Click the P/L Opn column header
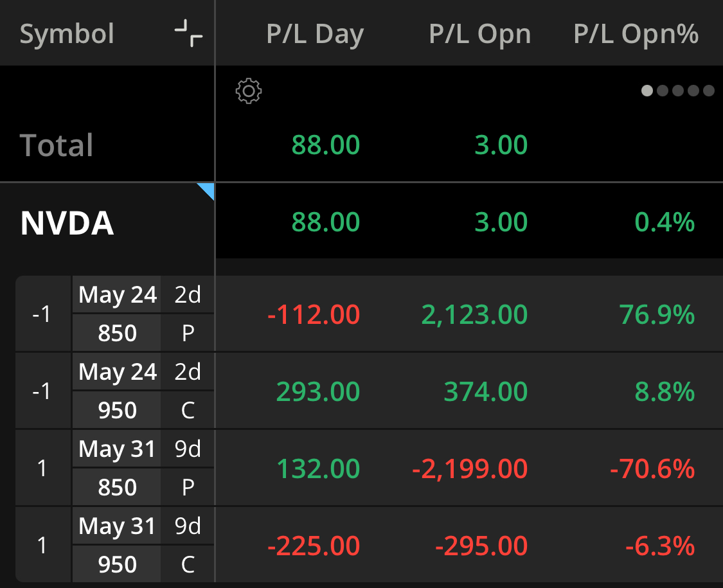 pyautogui.click(x=479, y=34)
